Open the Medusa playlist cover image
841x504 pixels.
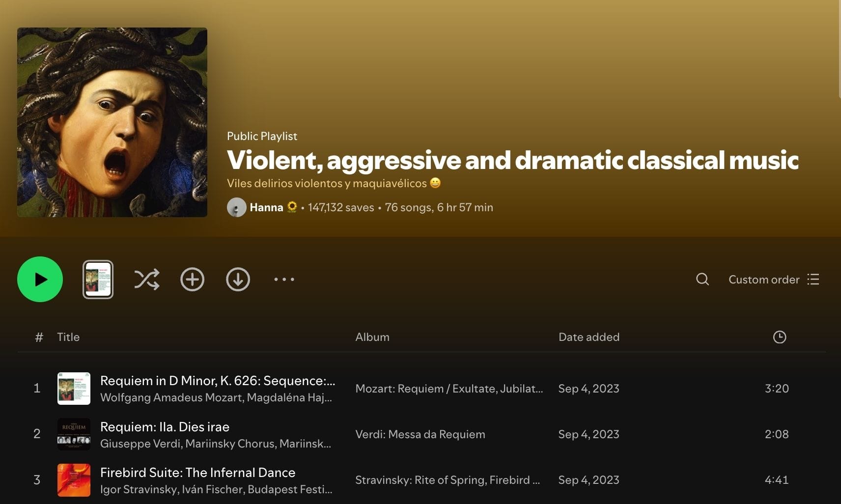(112, 122)
